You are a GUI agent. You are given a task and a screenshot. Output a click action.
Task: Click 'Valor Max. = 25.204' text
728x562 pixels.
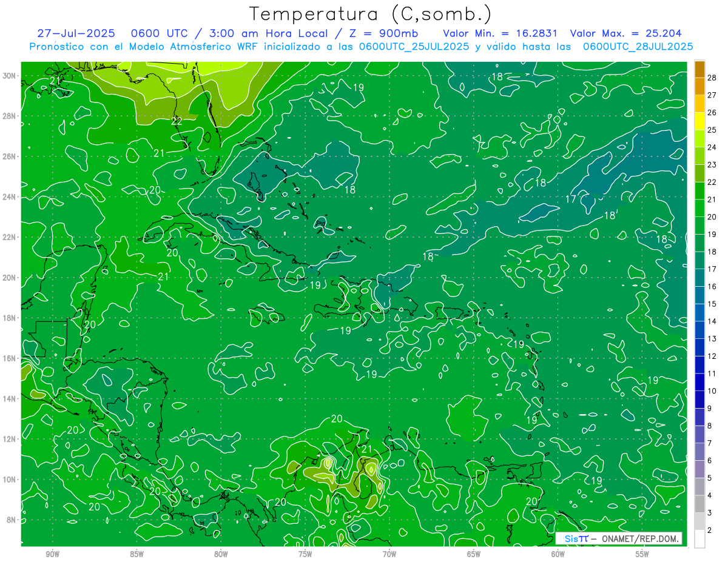(625, 33)
